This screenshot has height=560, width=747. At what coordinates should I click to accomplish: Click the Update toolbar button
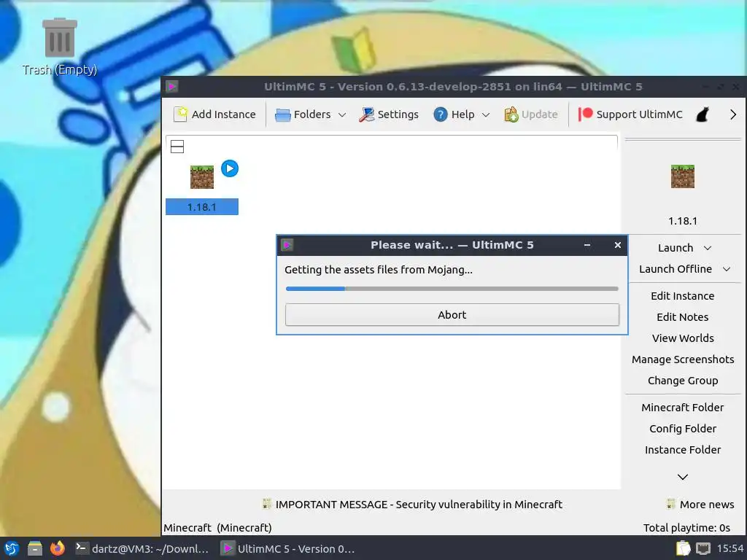tap(531, 114)
